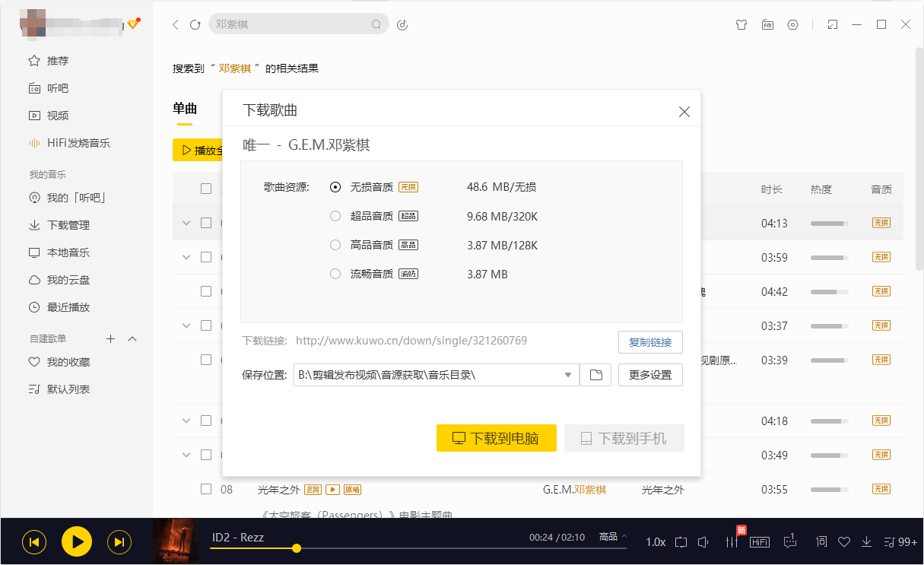Image resolution: width=924 pixels, height=565 pixels.
Task: Tick the checkbox for song 08 光年之外
Action: pyautogui.click(x=206, y=489)
